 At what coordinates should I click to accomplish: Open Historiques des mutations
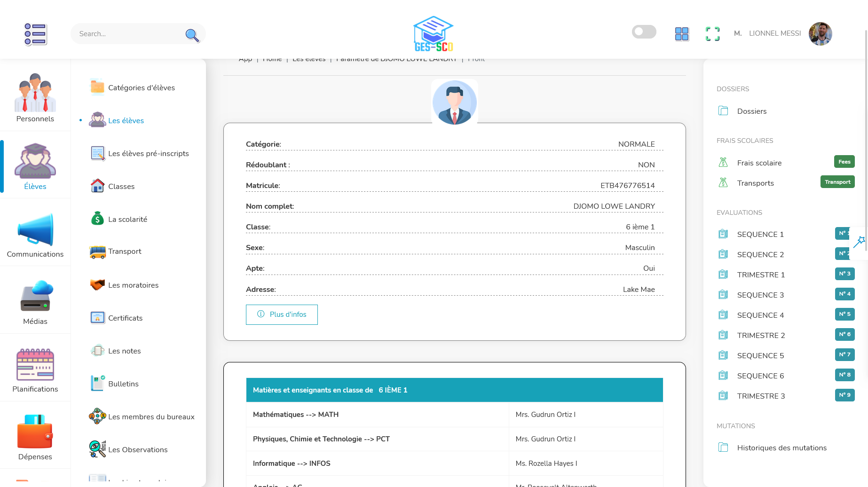coord(781,448)
